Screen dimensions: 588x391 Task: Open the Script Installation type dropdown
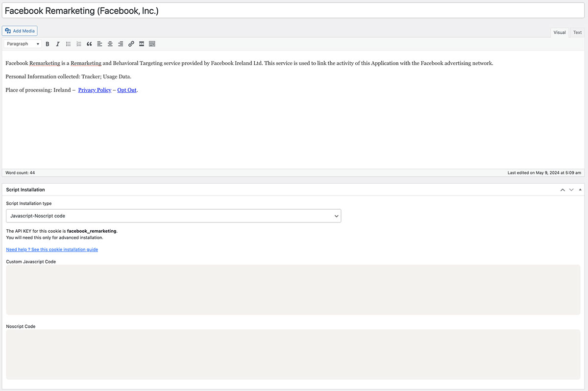coord(173,216)
